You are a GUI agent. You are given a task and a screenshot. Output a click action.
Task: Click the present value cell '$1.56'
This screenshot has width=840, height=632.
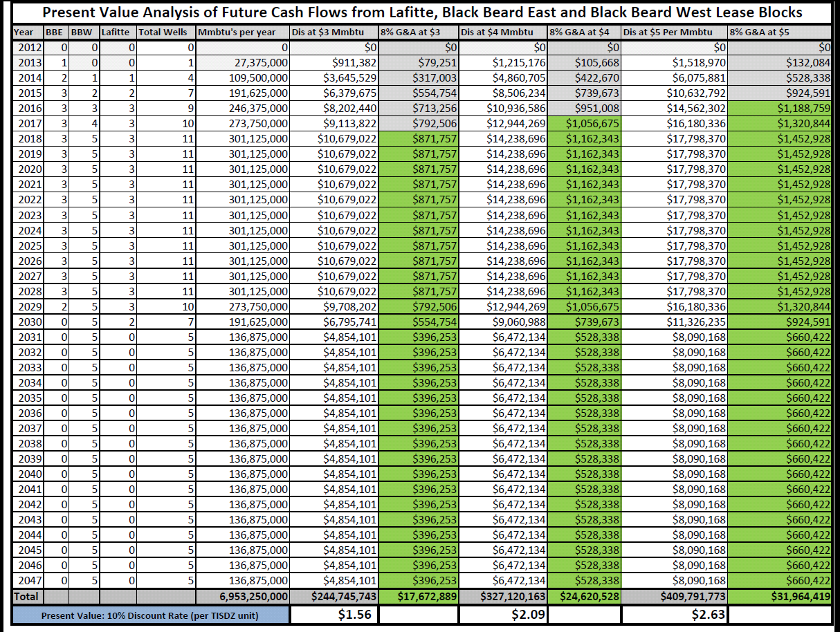334,615
